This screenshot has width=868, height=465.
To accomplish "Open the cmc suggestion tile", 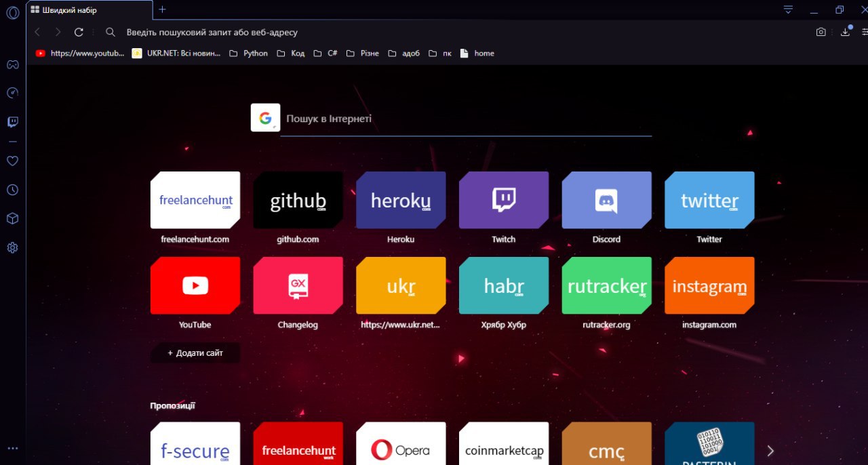I will pyautogui.click(x=607, y=444).
